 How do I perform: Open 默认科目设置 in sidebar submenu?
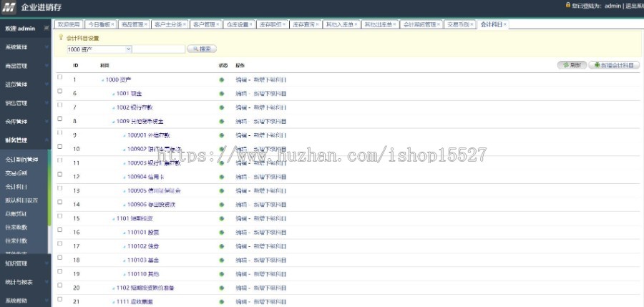(21, 200)
